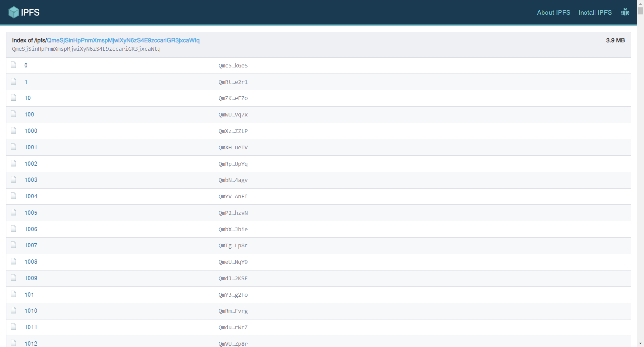This screenshot has height=347, width=644.
Task: Select hash QmdJ...2KSE
Action: (233, 278)
